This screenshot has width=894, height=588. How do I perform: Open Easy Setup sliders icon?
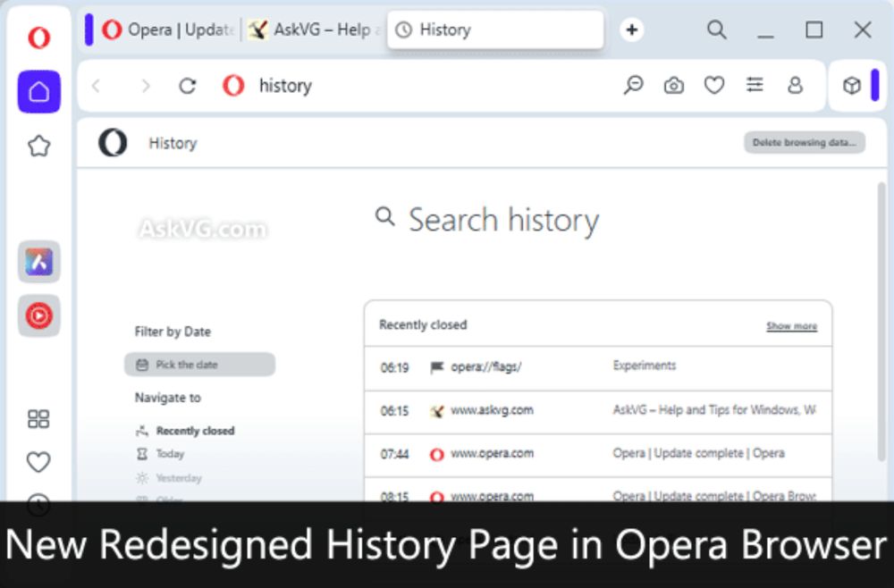click(755, 86)
